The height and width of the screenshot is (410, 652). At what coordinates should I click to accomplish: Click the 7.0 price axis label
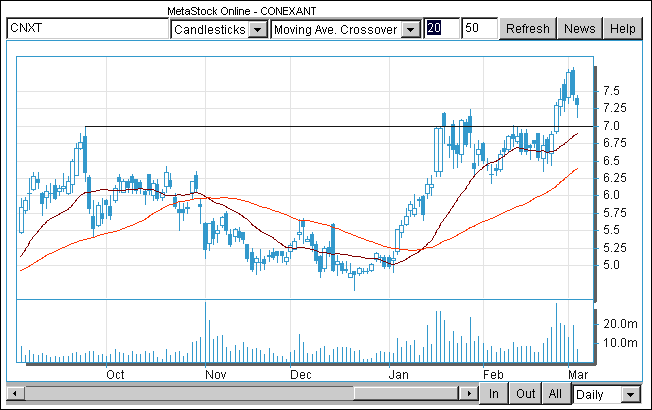click(611, 126)
